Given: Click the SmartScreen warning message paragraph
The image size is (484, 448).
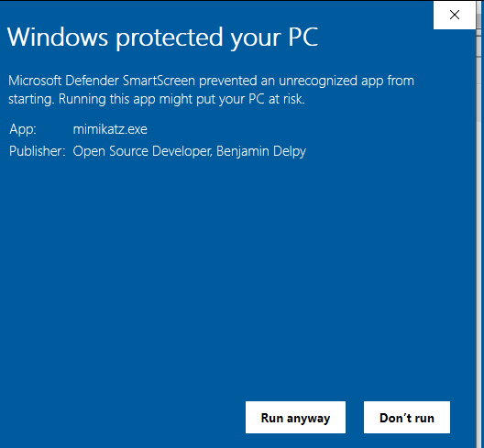Looking at the screenshot, I should tap(211, 90).
